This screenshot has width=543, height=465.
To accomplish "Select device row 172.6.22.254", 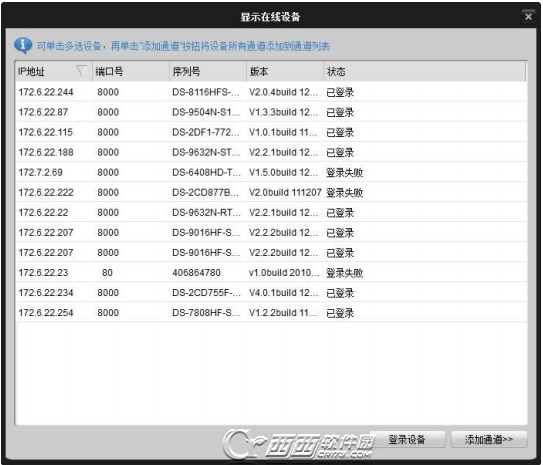I will point(271,313).
